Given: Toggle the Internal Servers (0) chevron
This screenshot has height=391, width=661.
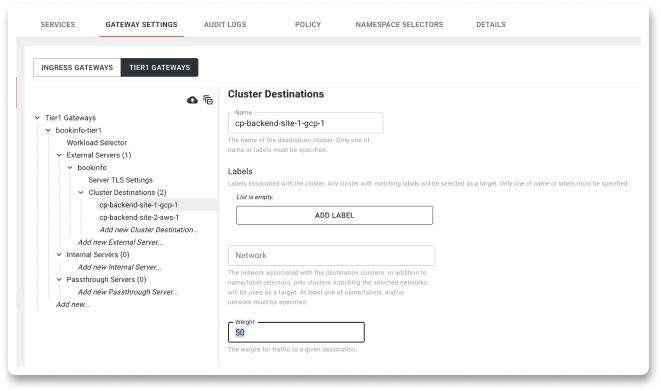Looking at the screenshot, I should [59, 254].
